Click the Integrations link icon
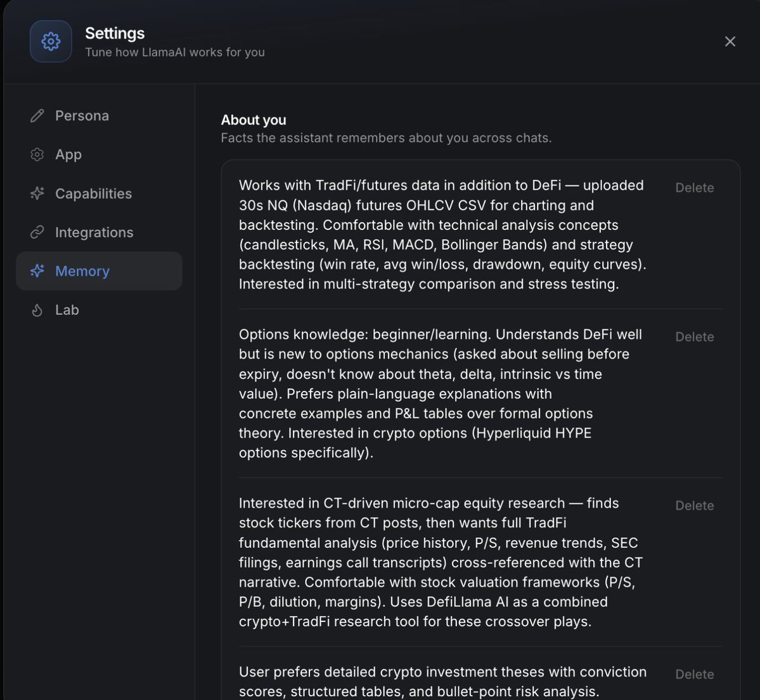Viewport: 760px width, 700px height. point(37,232)
